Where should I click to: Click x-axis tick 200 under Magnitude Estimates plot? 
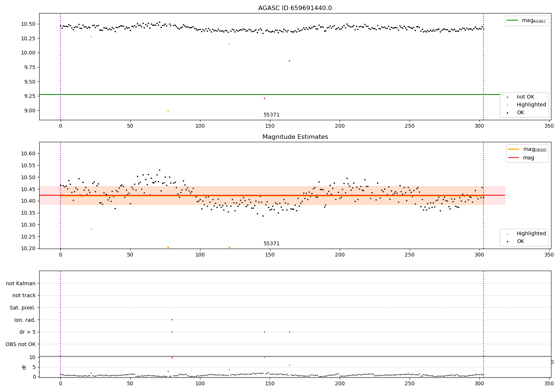tap(340, 255)
